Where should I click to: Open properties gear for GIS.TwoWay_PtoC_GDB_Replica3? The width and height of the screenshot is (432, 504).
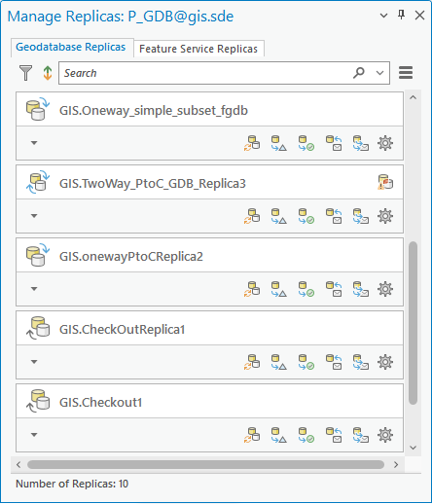click(x=385, y=216)
